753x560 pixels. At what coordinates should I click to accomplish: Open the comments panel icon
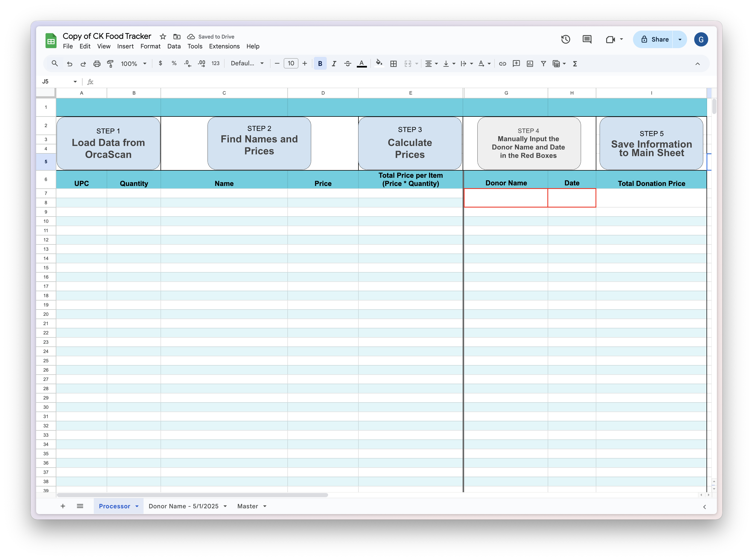587,39
